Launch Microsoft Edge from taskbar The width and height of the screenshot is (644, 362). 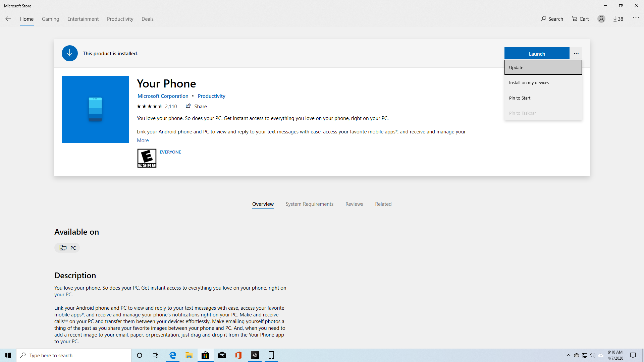coord(173,355)
